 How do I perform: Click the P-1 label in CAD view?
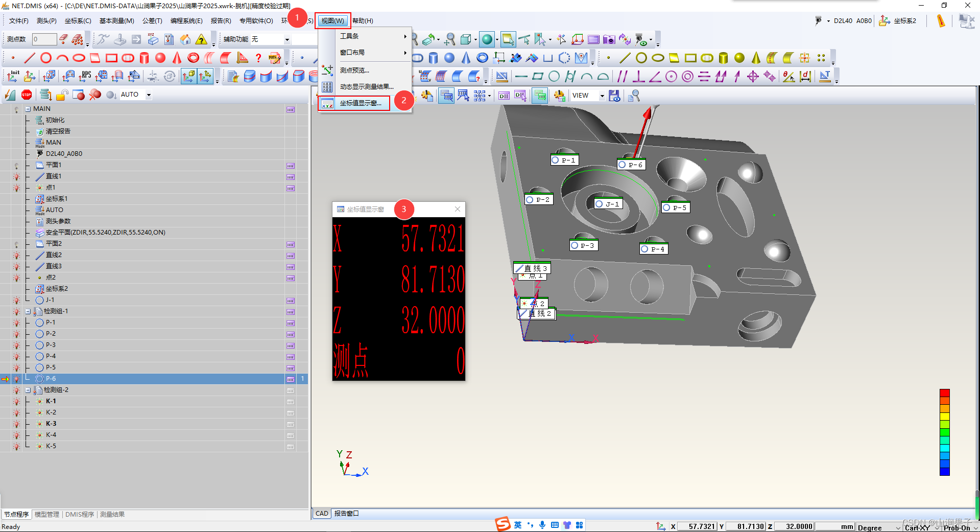564,160
